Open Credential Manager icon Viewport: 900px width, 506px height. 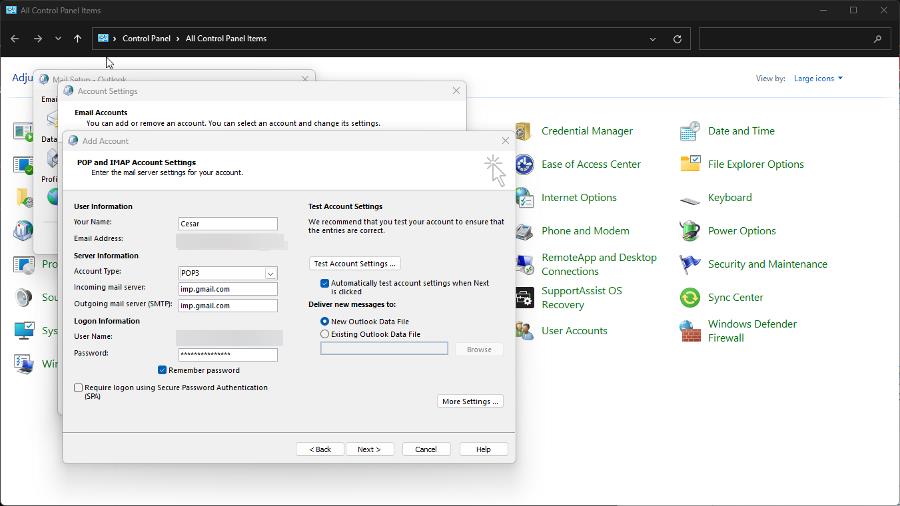pyautogui.click(x=524, y=131)
